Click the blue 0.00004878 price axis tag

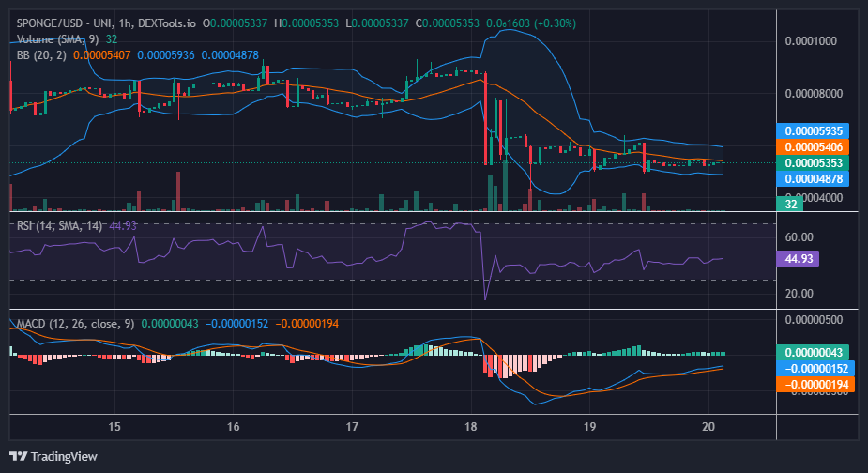coord(814,179)
